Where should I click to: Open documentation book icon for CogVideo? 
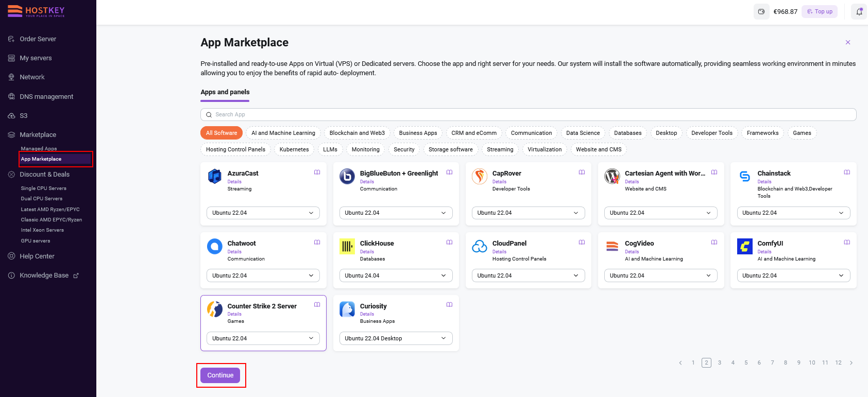[x=714, y=243]
